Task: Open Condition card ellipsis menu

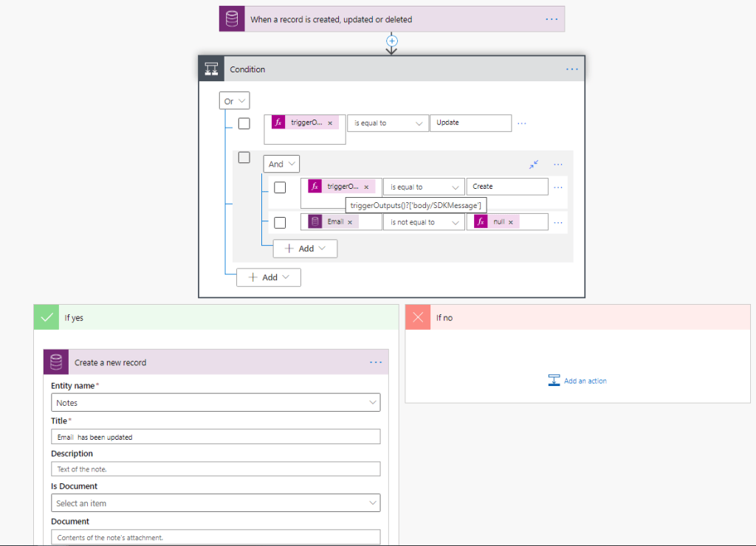Action: click(x=572, y=69)
